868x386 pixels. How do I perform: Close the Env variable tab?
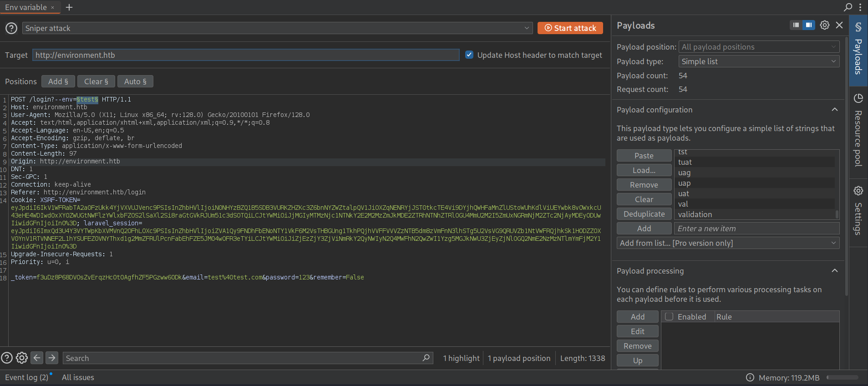click(x=53, y=7)
